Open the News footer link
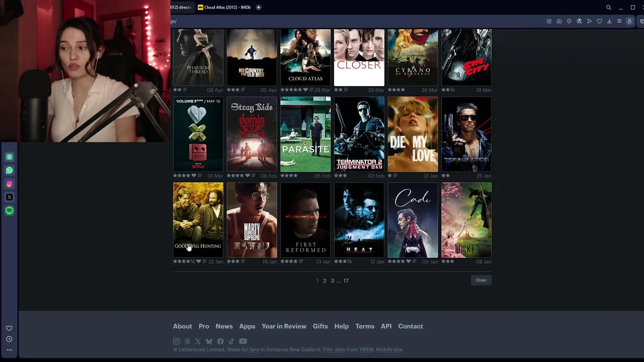Viewport: 644px width, 362px height. (224, 326)
